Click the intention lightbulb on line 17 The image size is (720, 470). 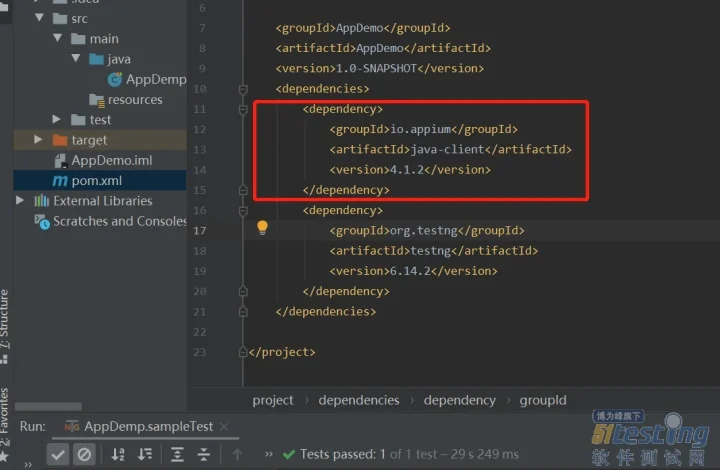tap(262, 227)
